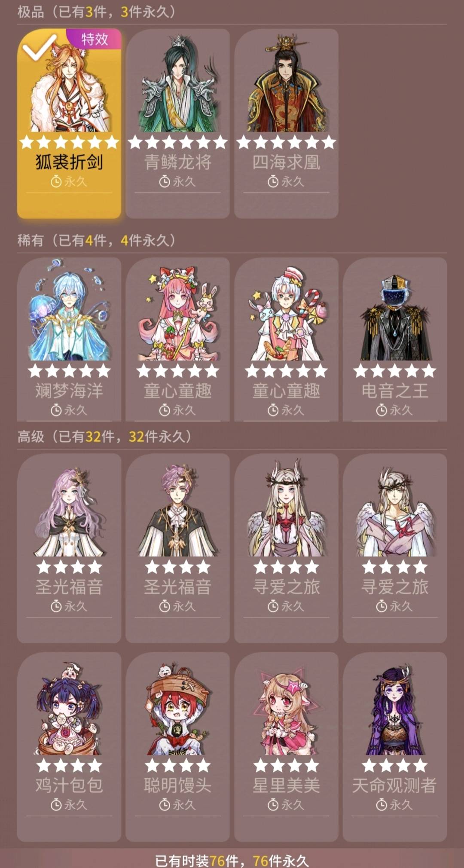Pick the 四海求凰 emperor outfit

pos(286,124)
